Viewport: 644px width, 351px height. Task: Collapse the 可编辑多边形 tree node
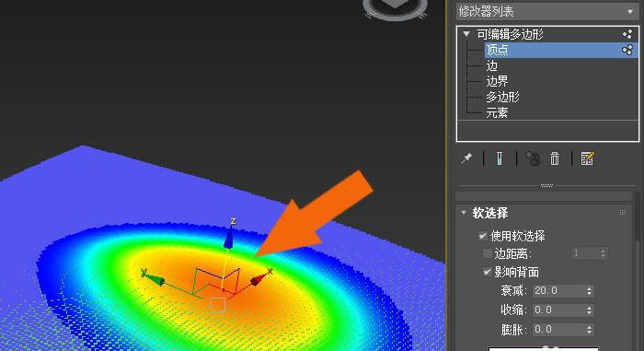[x=466, y=34]
